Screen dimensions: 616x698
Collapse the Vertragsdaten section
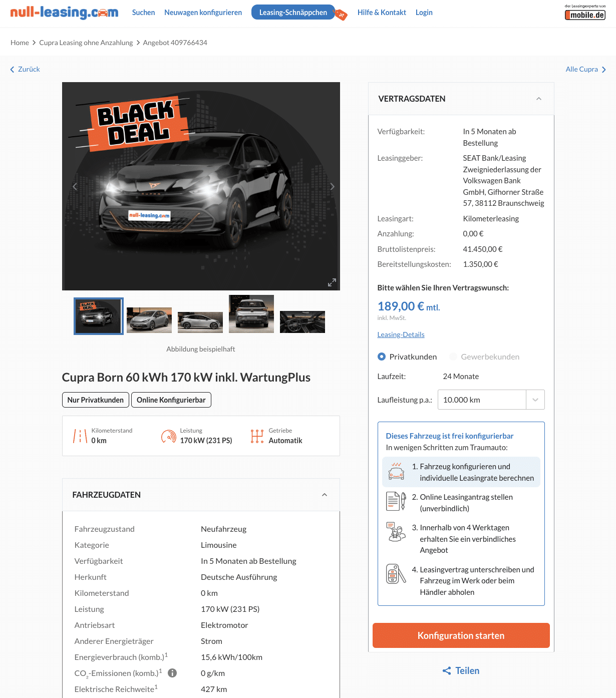(539, 99)
